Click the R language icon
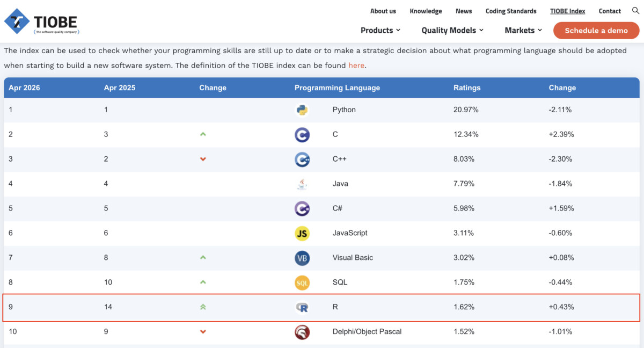 pos(302,307)
